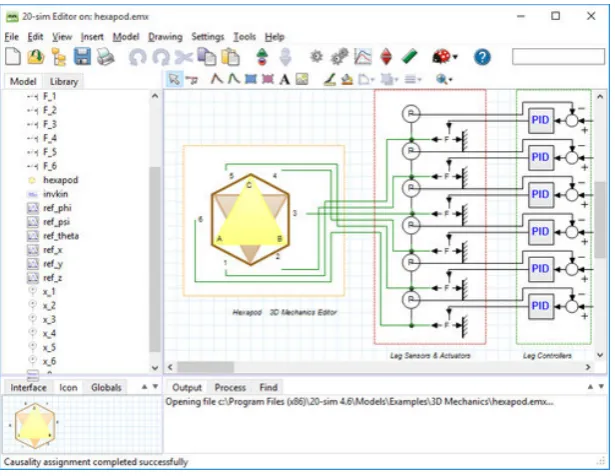This screenshot has height=476, width=615.
Task: Create a new model with the blank page icon
Action: click(x=13, y=56)
